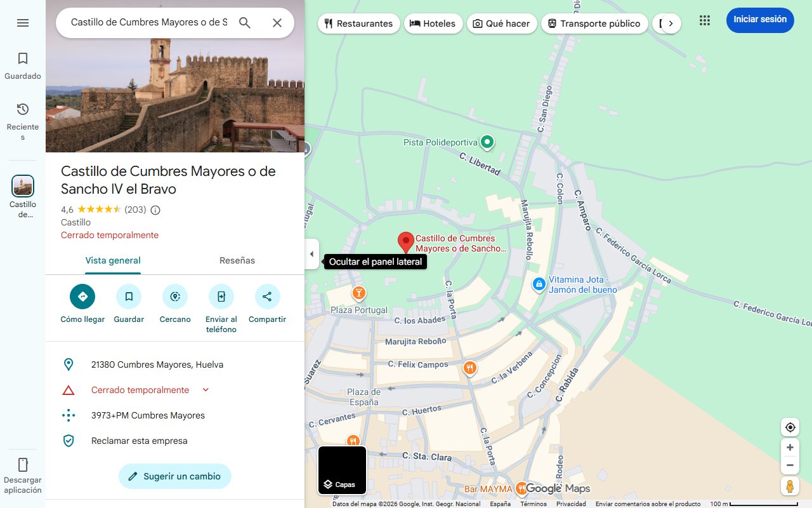The height and width of the screenshot is (508, 812).
Task: Clear the search box with the X
Action: [277, 22]
